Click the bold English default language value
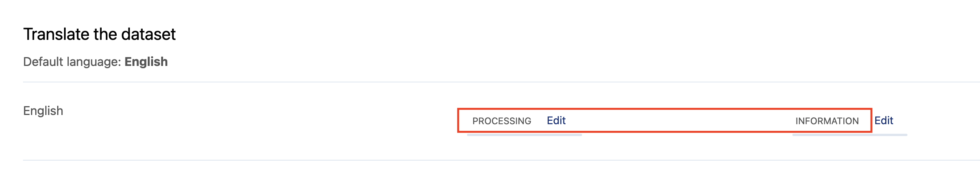Viewport: 980px width, 174px height. click(146, 62)
